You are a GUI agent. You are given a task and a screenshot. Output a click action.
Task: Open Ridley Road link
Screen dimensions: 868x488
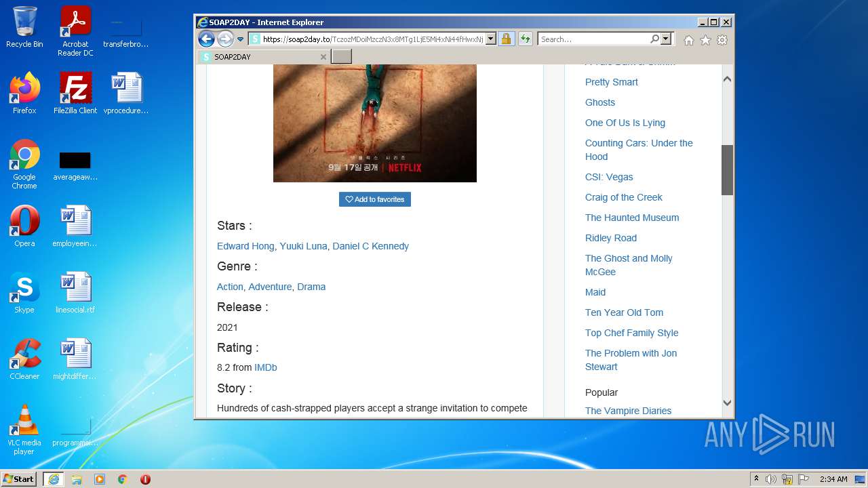pos(611,238)
